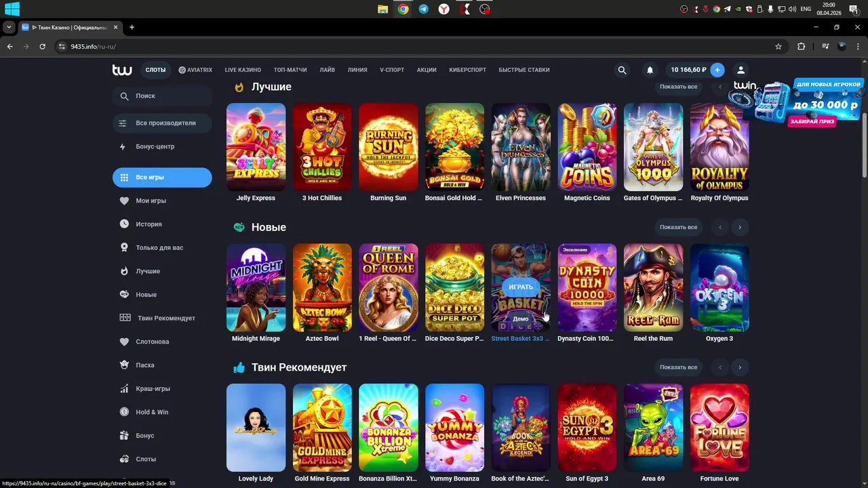Click Показать все for the Лучшие section
The width and height of the screenshot is (868, 488).
pos(678,87)
